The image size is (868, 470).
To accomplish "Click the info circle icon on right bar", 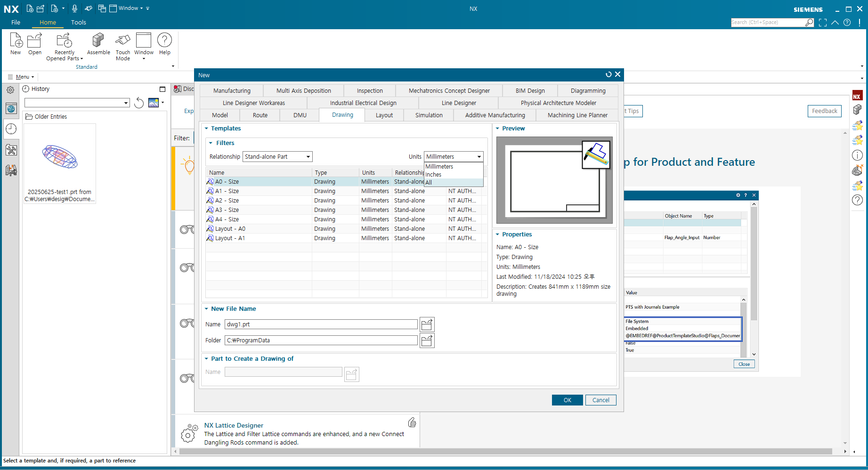I will pos(858,155).
